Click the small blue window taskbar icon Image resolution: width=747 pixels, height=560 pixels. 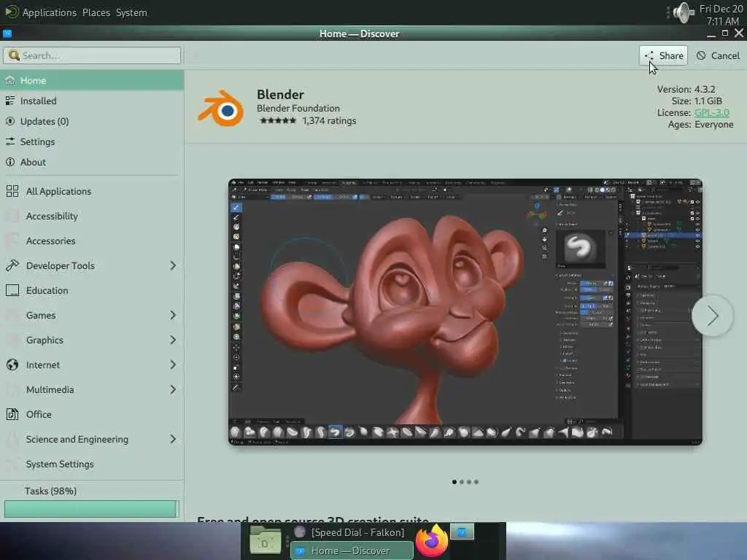(462, 532)
